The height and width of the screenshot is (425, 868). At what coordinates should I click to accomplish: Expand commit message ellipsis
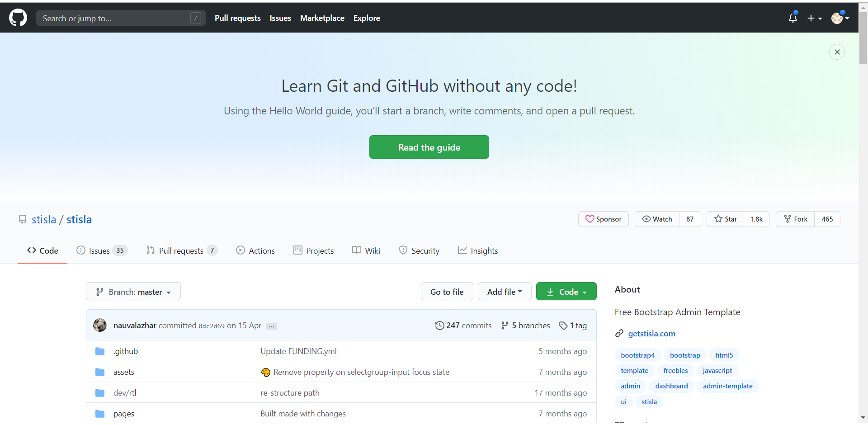[271, 326]
